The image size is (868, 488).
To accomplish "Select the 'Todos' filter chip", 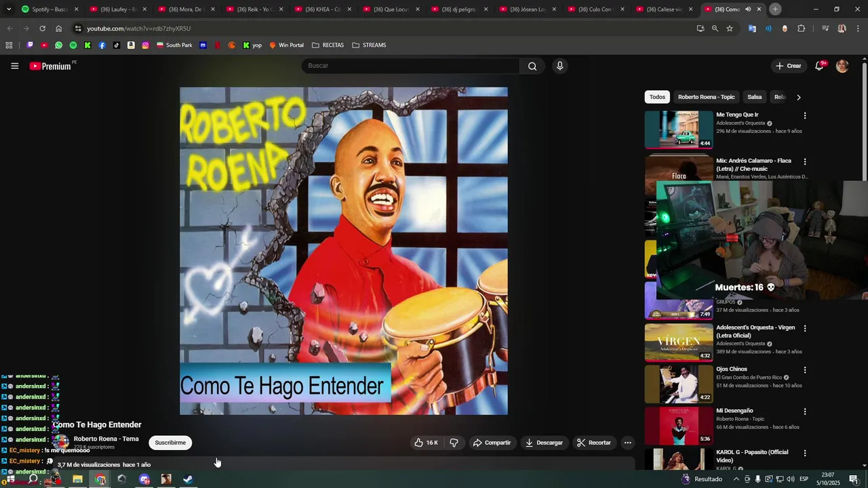I will coord(657,97).
